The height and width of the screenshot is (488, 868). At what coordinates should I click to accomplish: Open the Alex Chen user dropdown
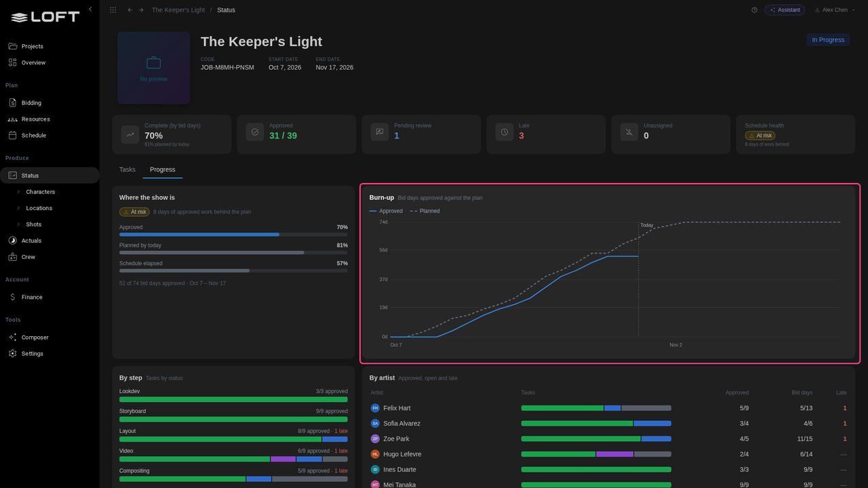pos(835,10)
